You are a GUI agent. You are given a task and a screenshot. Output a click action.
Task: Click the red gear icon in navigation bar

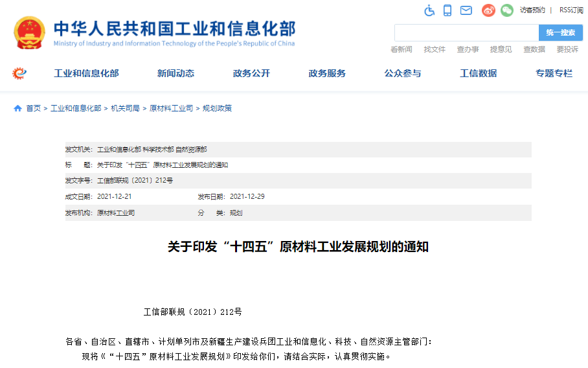click(x=19, y=73)
